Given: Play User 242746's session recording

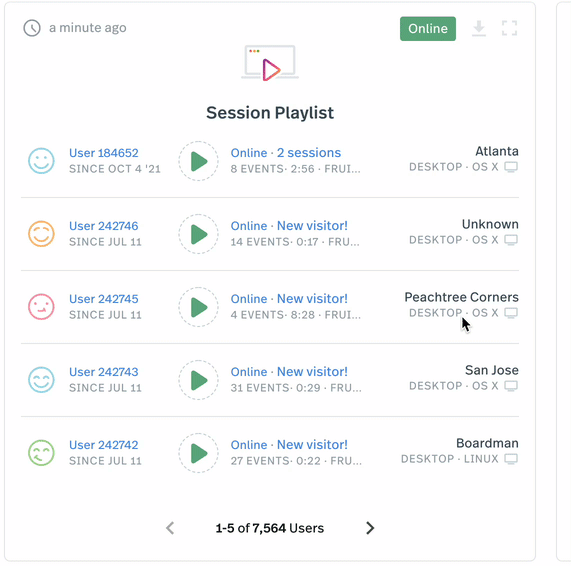Looking at the screenshot, I should 198,234.
